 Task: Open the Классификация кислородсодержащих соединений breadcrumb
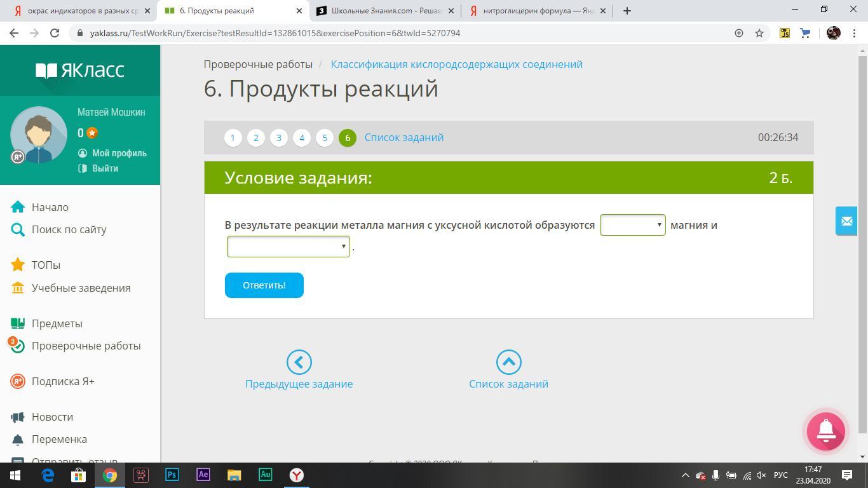(456, 64)
